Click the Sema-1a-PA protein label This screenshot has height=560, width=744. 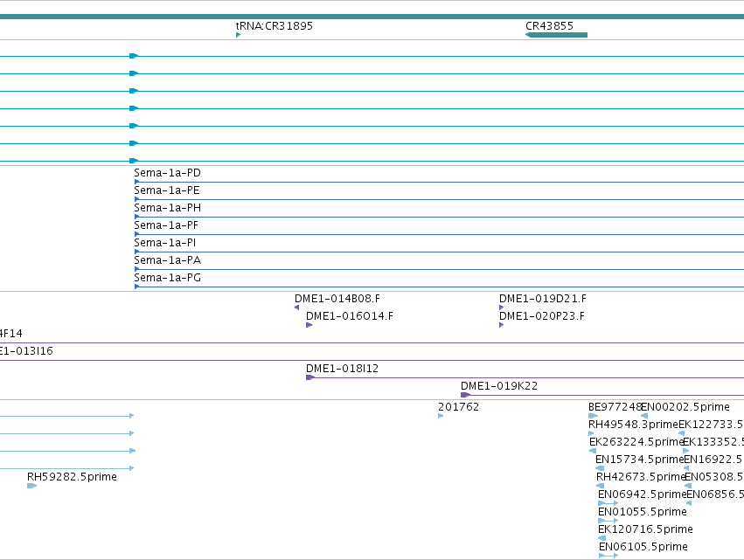(168, 261)
